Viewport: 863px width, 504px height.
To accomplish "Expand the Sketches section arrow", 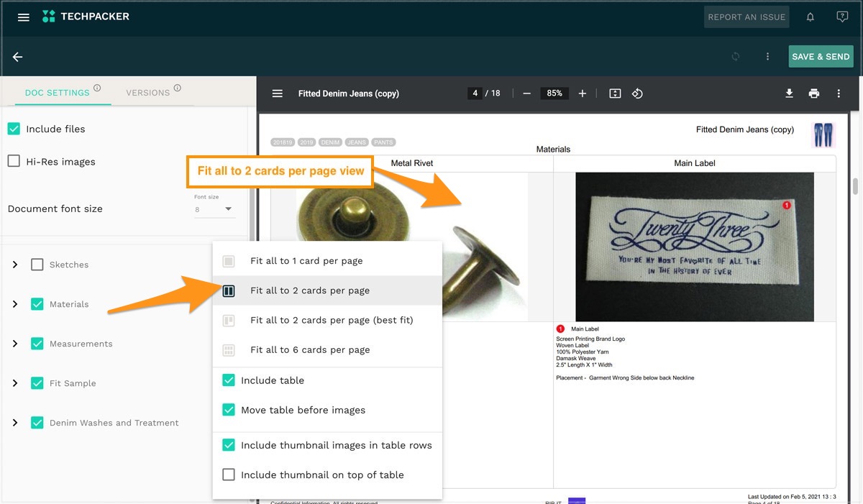I will click(x=15, y=265).
